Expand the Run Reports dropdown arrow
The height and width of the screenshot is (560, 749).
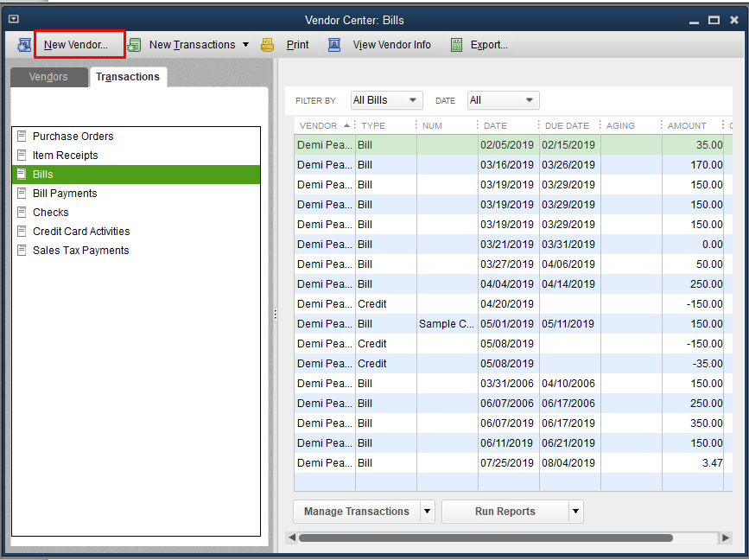(x=576, y=512)
